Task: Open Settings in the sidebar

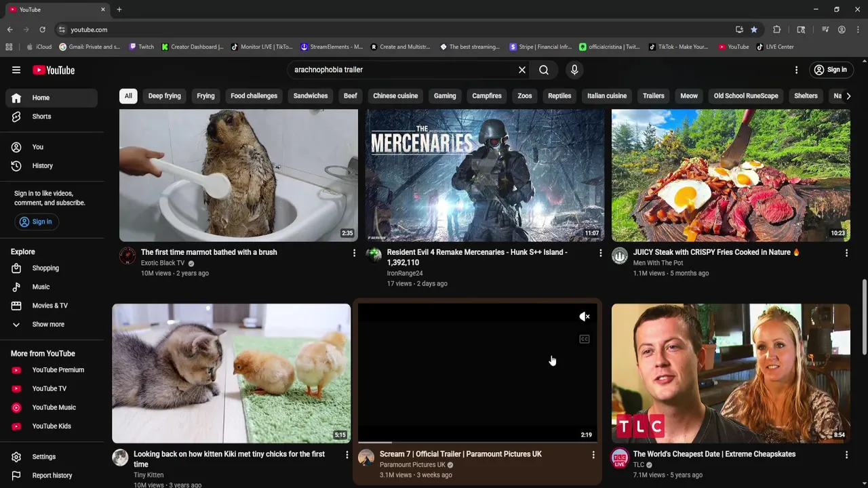Action: point(52,457)
